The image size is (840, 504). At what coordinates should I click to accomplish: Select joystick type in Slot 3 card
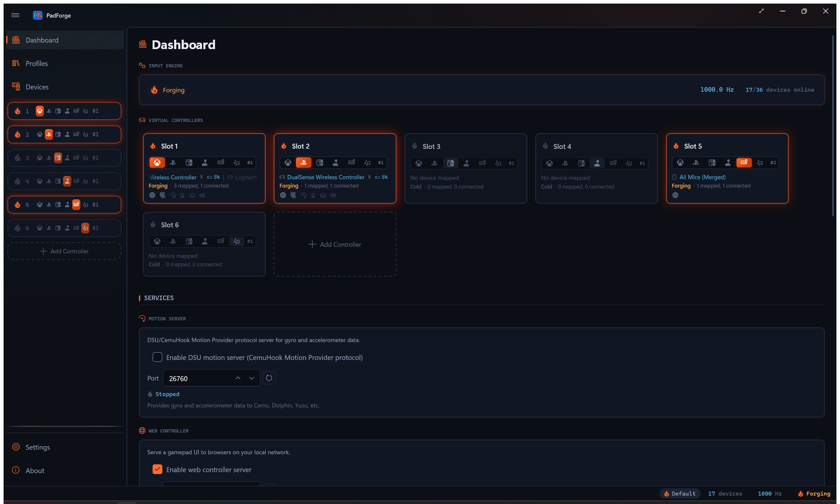coord(467,163)
